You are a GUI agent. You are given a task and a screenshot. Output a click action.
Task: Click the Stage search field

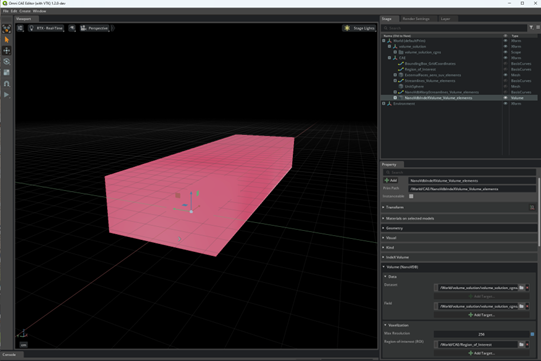click(x=454, y=28)
